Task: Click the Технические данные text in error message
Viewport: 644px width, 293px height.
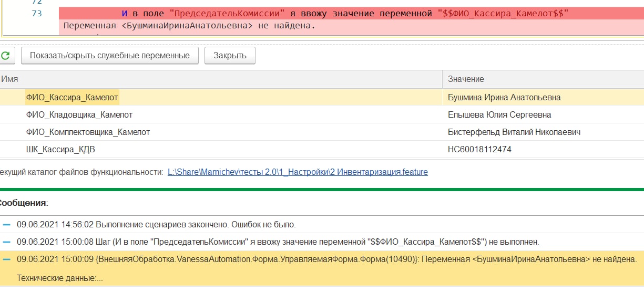Action: (59, 278)
